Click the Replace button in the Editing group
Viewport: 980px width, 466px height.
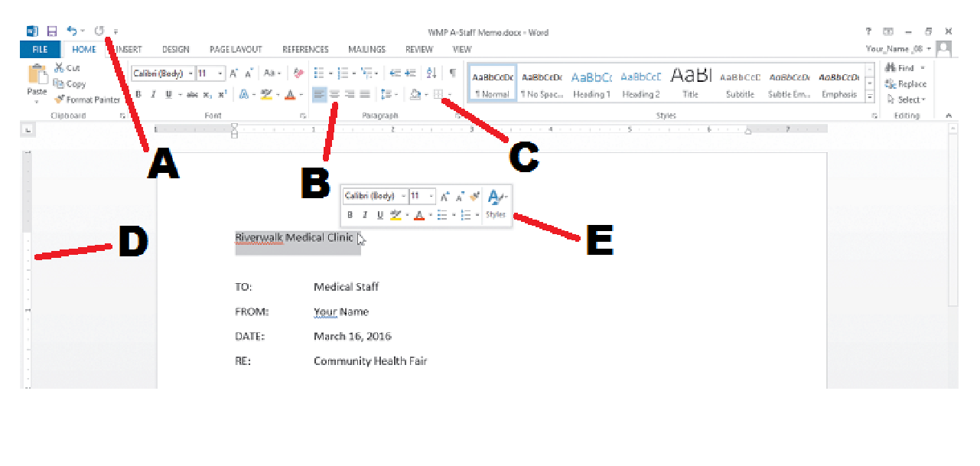point(906,84)
